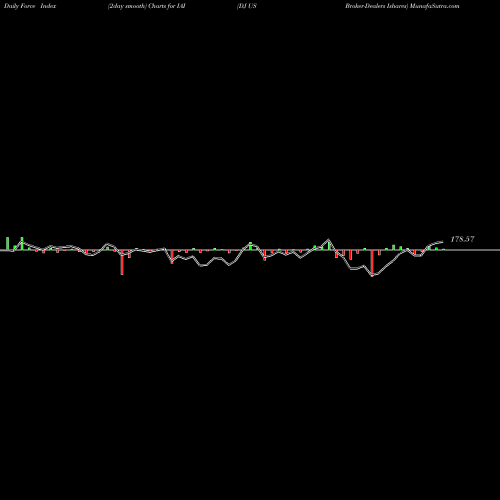
Task: Click the '(DJ US' header text
Action: 247,6
